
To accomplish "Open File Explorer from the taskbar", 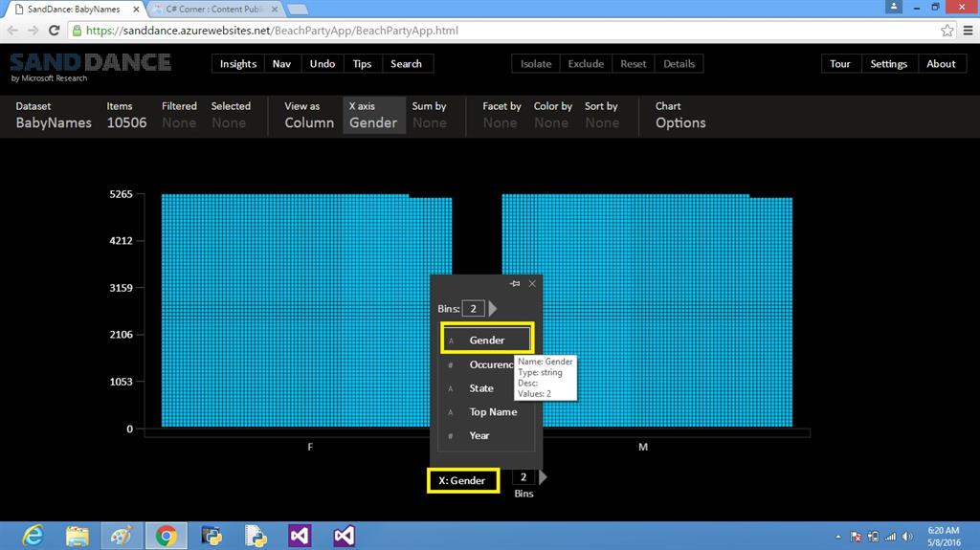I will (x=78, y=536).
